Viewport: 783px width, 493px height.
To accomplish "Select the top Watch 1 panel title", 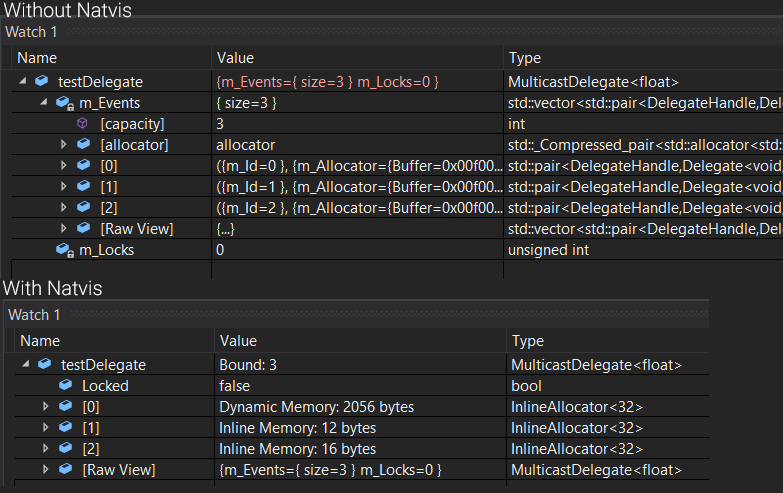I will coord(31,32).
